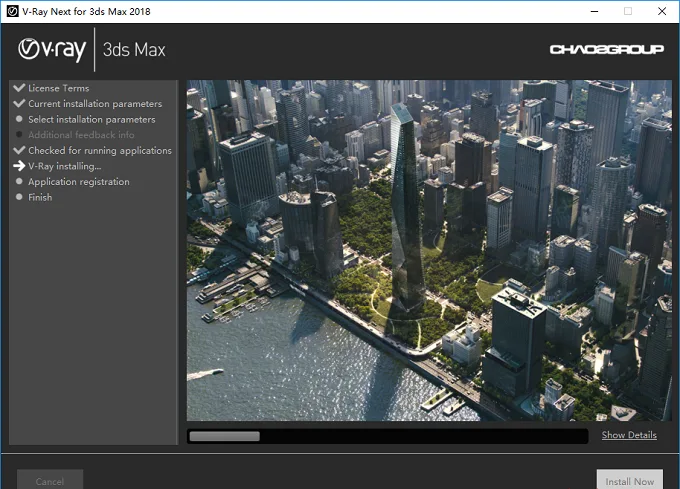Image resolution: width=680 pixels, height=489 pixels.
Task: Click arrow icon beside V-Ray installing
Action: pyautogui.click(x=19, y=166)
